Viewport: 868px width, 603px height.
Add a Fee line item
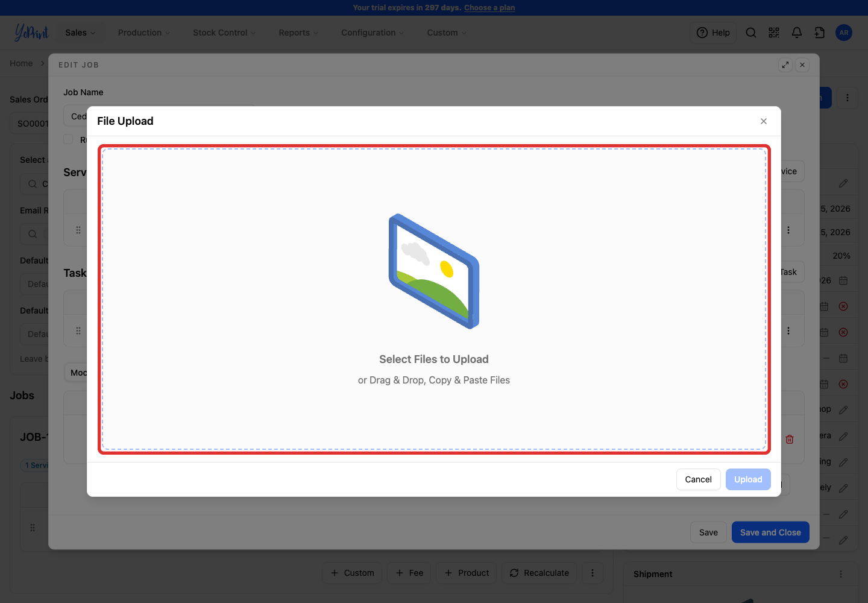[x=409, y=573]
